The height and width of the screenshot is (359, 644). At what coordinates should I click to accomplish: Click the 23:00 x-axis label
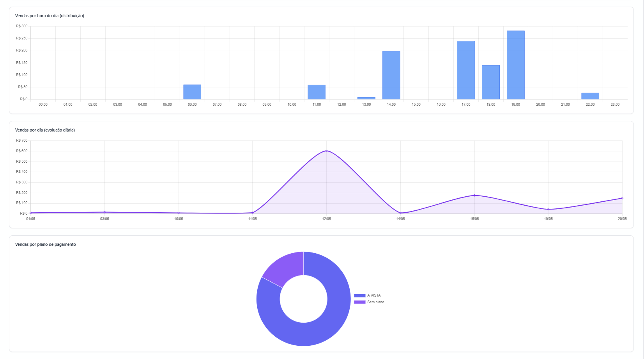pyautogui.click(x=615, y=105)
